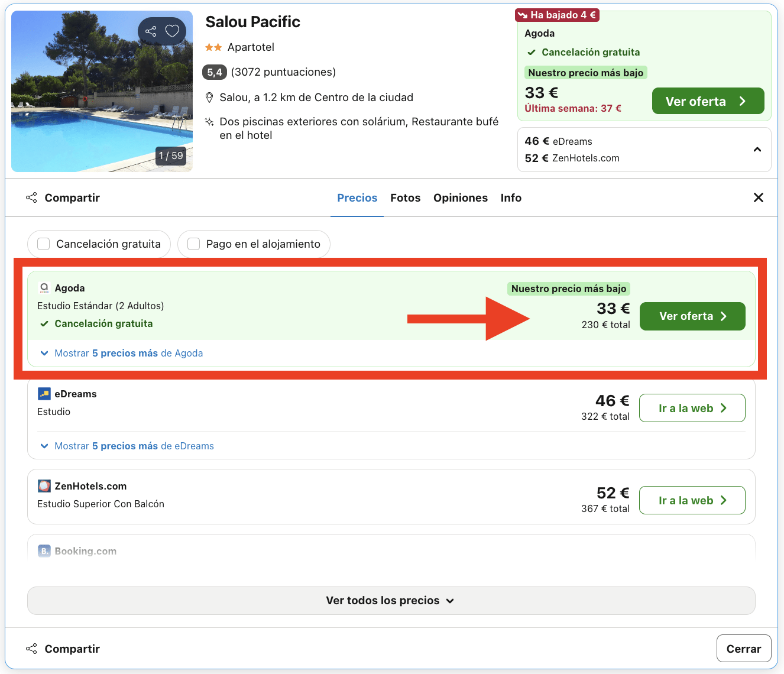Open Ver todos los precios
Screen dimensions: 784x674
[390, 600]
